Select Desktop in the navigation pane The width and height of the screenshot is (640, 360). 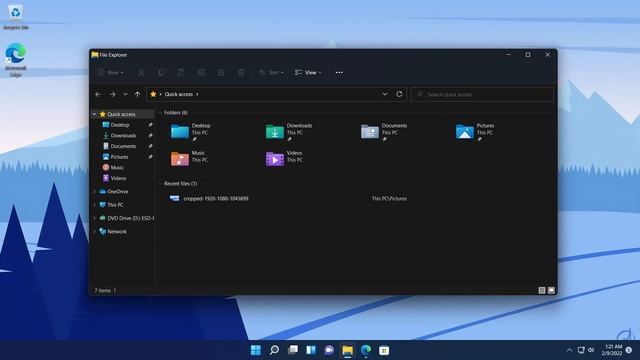(120, 125)
